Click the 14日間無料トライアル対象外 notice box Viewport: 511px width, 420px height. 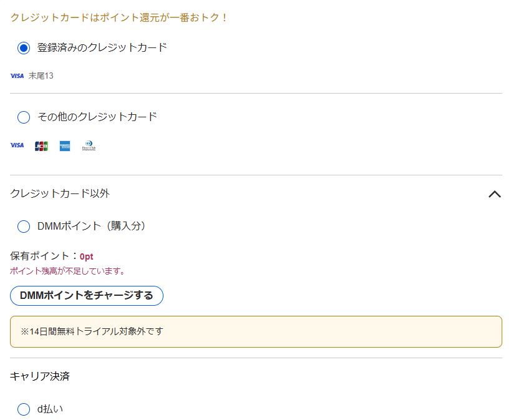point(256,331)
